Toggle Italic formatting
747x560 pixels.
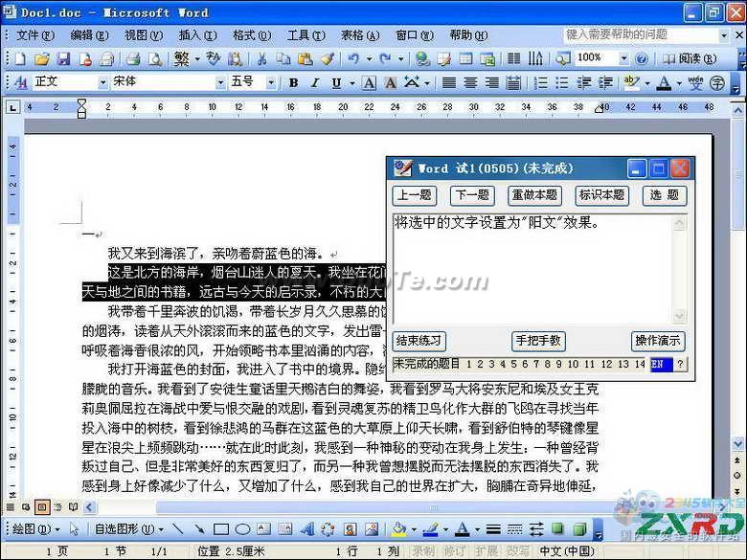coord(314,83)
